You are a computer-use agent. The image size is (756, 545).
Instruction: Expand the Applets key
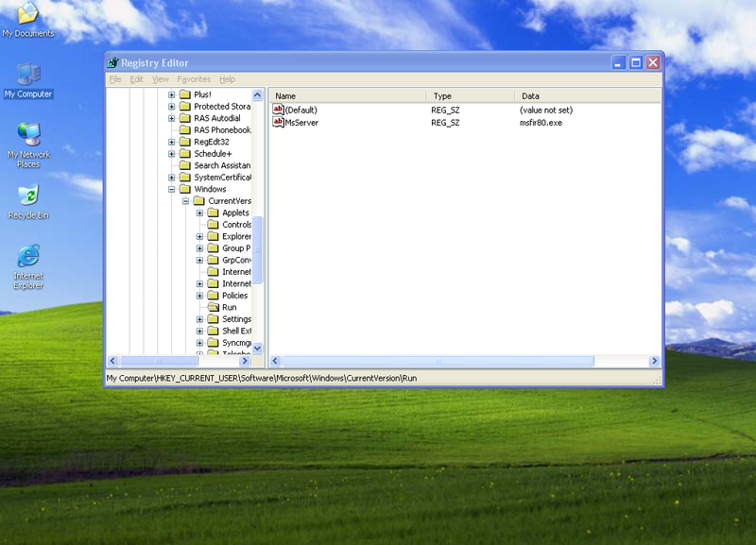199,213
